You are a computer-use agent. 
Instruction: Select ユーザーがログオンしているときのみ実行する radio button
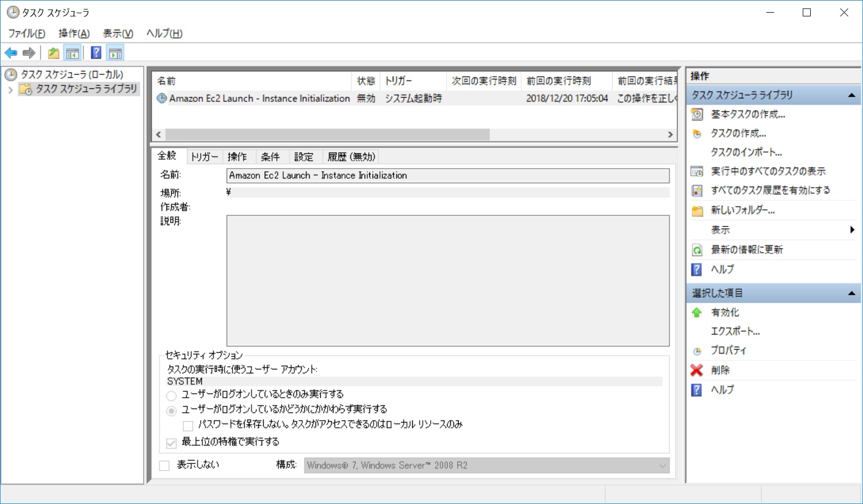pos(171,395)
